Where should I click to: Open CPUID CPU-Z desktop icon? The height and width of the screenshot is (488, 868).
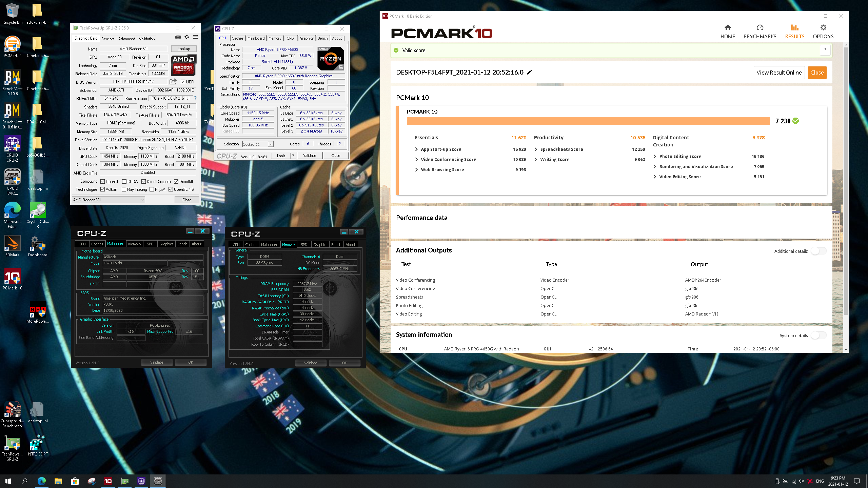click(12, 149)
